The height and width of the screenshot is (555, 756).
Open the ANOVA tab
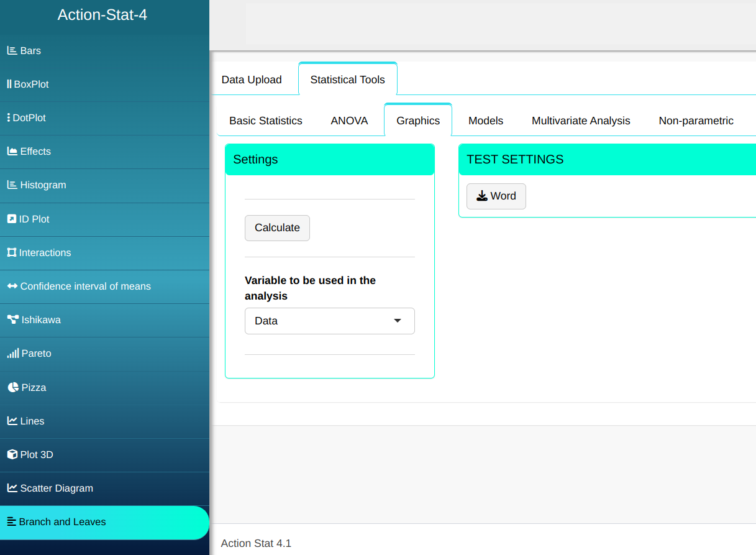tap(349, 121)
